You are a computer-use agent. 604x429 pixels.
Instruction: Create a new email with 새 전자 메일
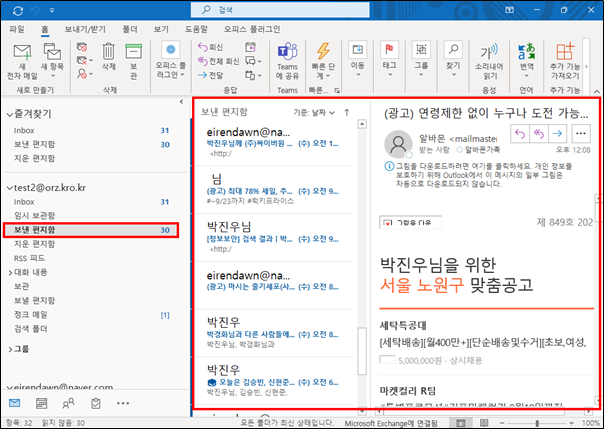22,61
